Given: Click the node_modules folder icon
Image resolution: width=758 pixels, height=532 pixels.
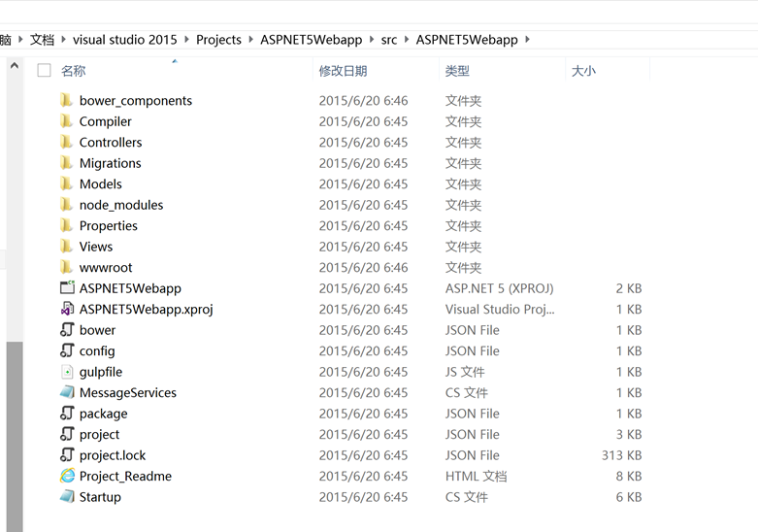Looking at the screenshot, I should (x=66, y=204).
